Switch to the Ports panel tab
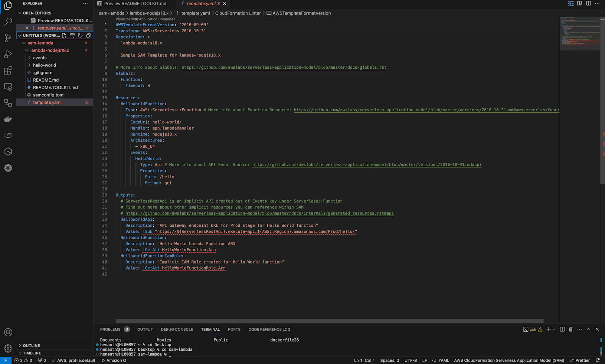This screenshot has width=605, height=364. click(234, 329)
